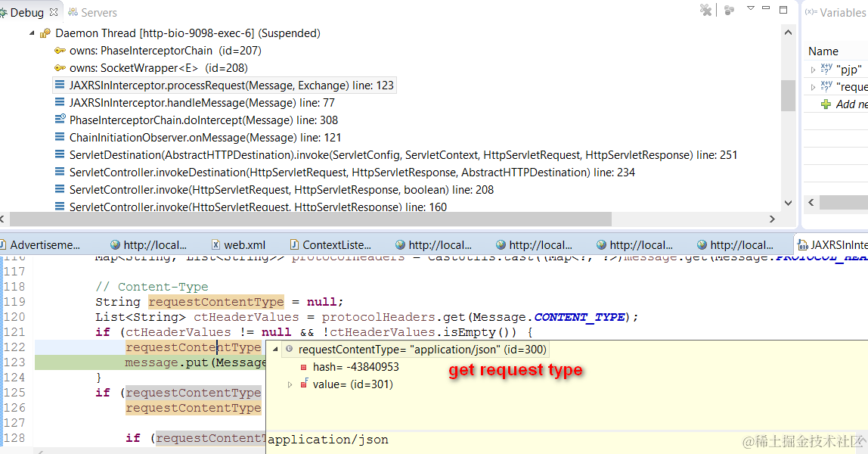This screenshot has height=454, width=868.
Task: Click hash field icon in hover popup
Action: 303,367
